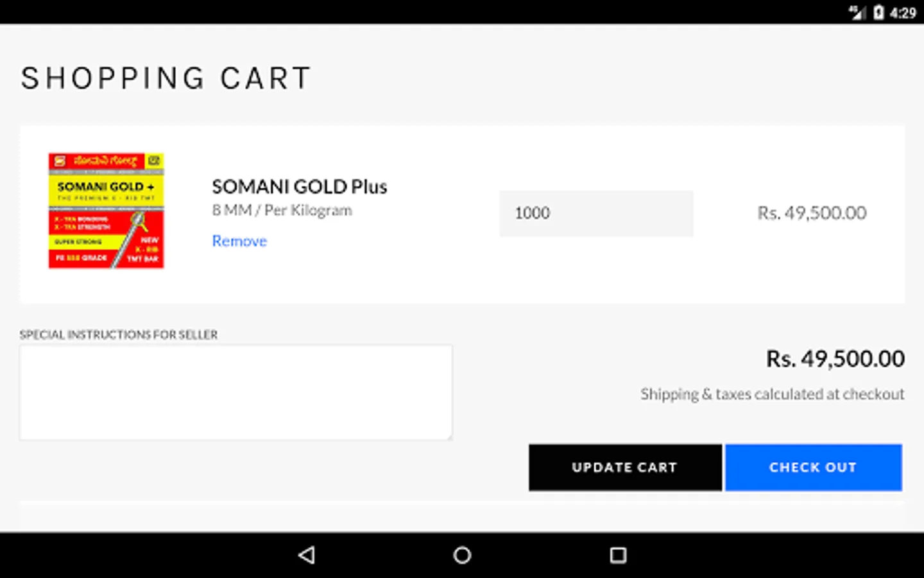The width and height of the screenshot is (924, 578).
Task: Tap the 4G signal strength icon
Action: [x=857, y=12]
